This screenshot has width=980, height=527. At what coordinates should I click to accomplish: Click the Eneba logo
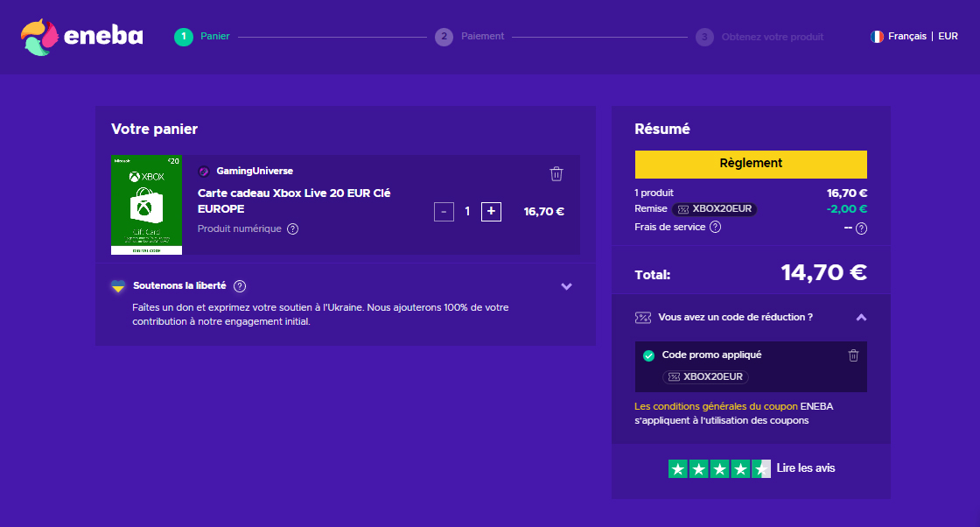82,37
